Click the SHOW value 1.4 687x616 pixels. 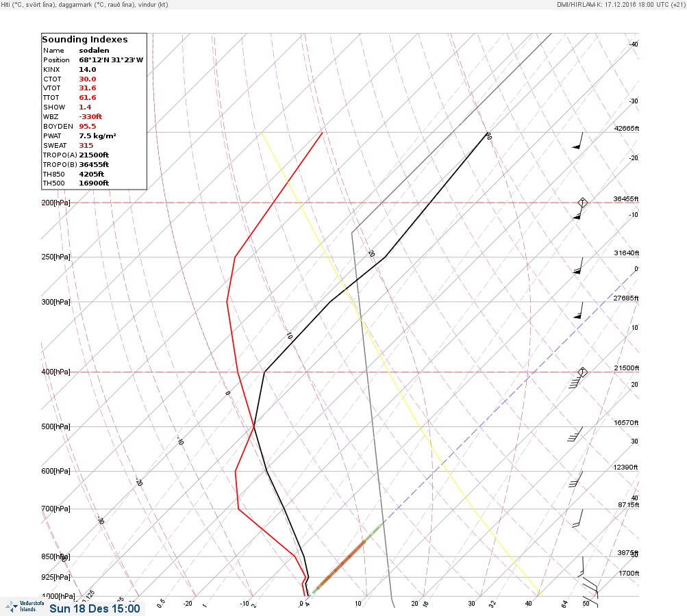(85, 107)
